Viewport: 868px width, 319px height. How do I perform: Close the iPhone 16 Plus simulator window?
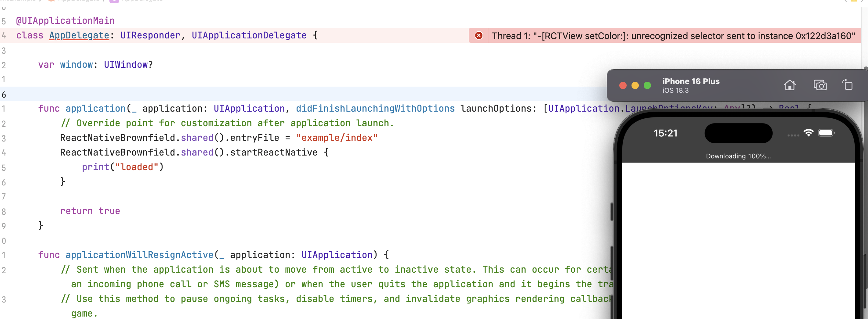click(x=623, y=85)
